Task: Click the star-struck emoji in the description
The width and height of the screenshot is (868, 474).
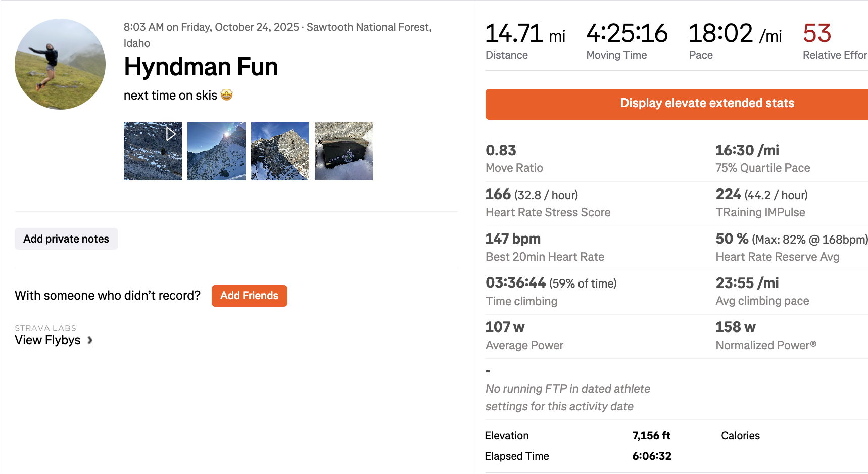Action: 227,95
